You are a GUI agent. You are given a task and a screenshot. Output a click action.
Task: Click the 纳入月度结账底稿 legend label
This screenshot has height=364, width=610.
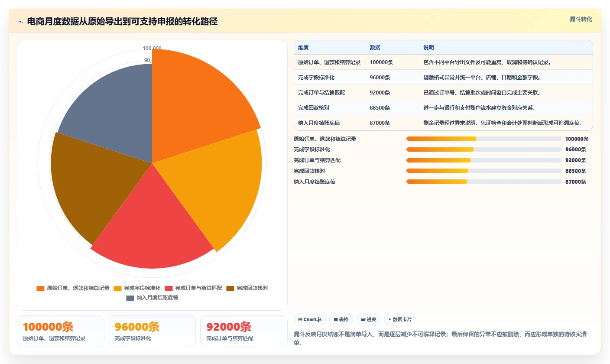[x=158, y=298]
